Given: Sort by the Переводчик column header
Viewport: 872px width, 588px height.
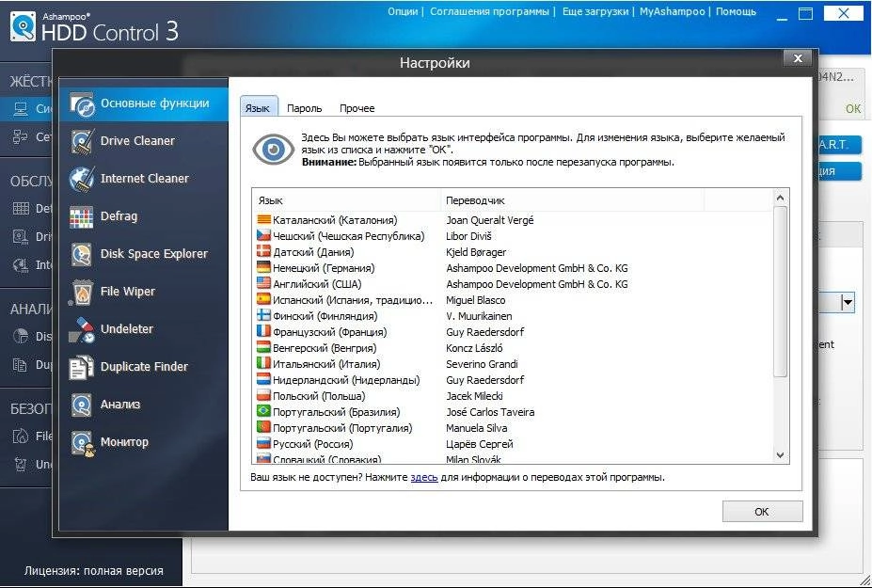Looking at the screenshot, I should coord(572,200).
